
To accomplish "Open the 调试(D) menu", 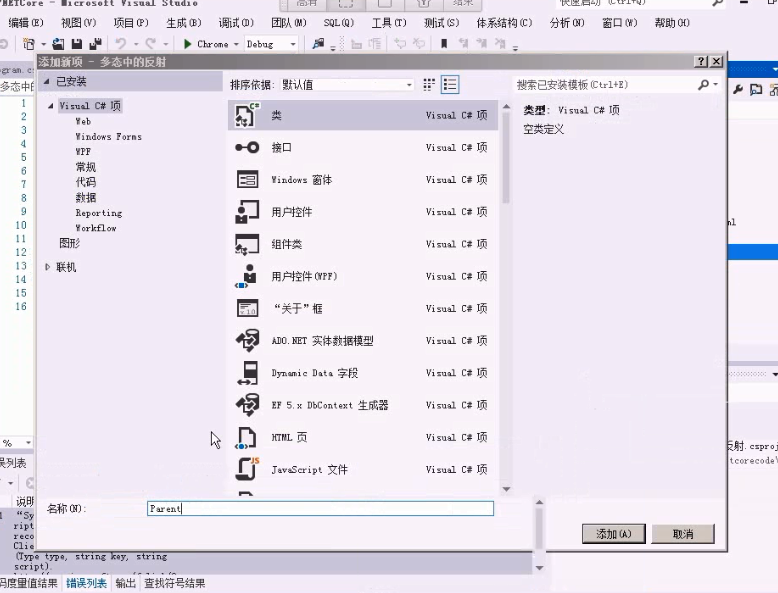I will 236,22.
